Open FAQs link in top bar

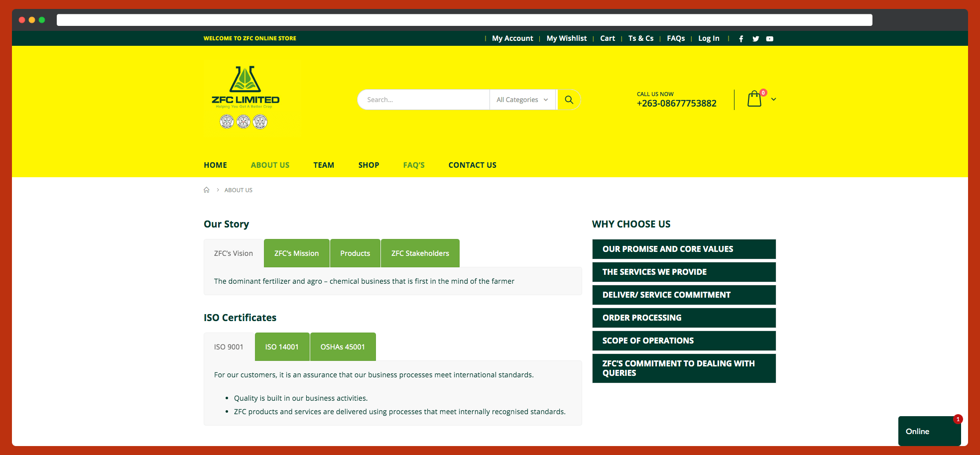[x=676, y=38]
